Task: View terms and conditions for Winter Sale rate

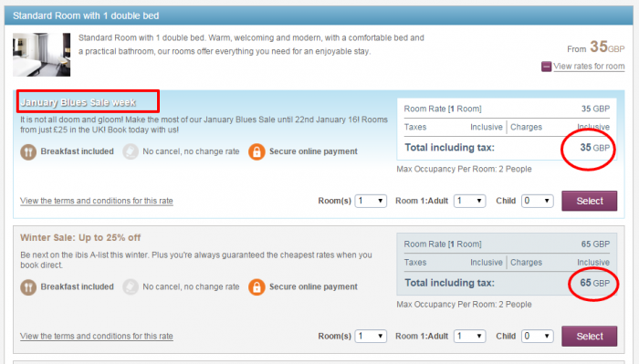Action: (97, 336)
